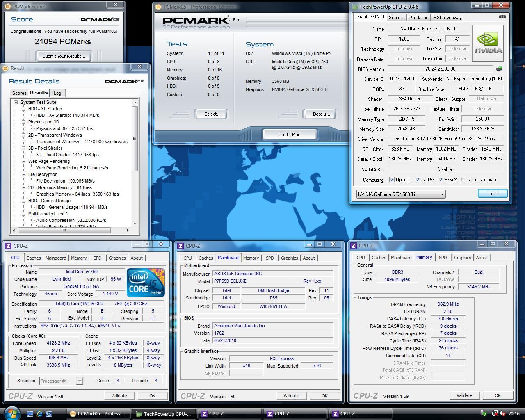This screenshot has width=525, height=420.
Task: Click the Submit Your Results button
Action: pos(64,56)
